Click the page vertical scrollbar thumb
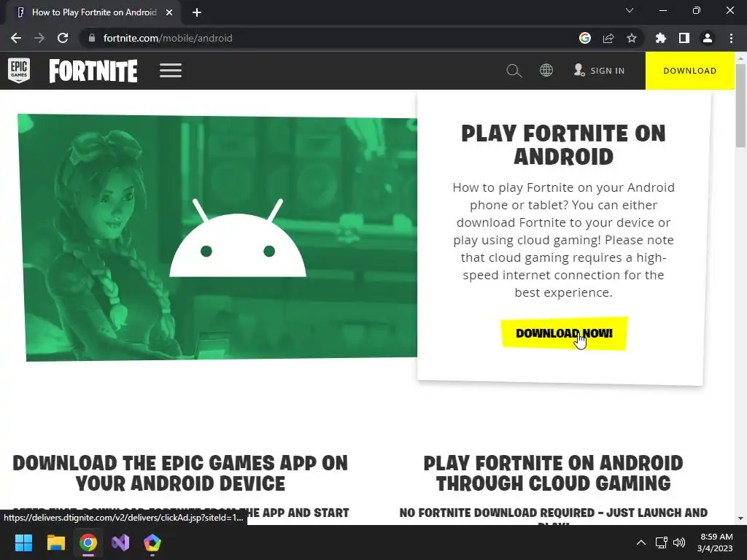The height and width of the screenshot is (560, 747). point(740,106)
